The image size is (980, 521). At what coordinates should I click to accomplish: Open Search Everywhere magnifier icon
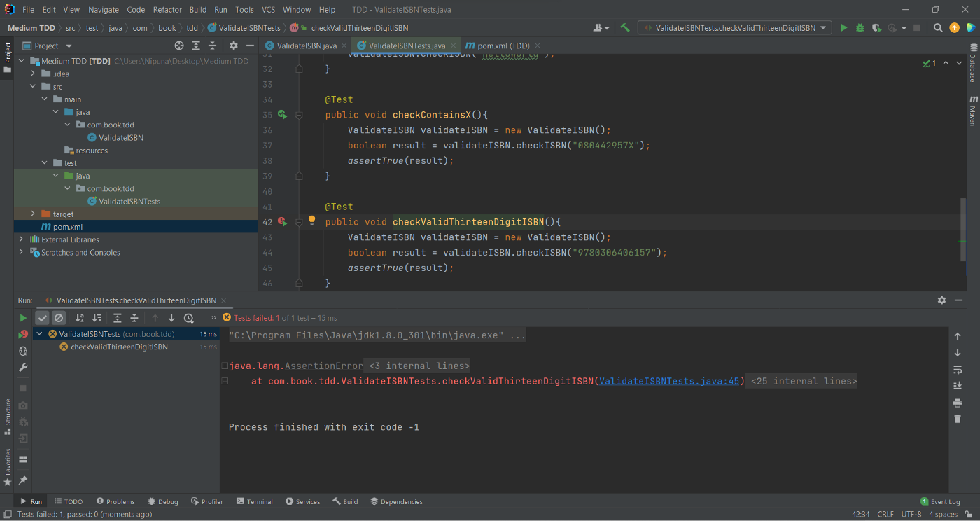(x=938, y=28)
